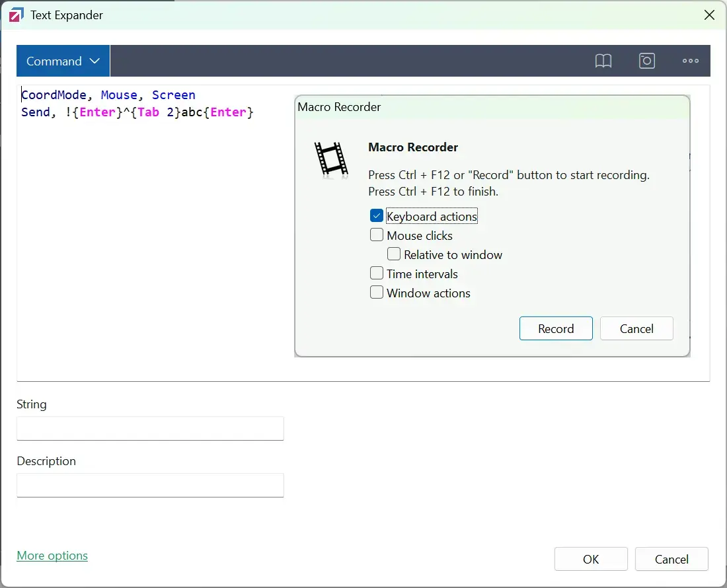Screen dimensions: 727x588
Task: Focus the Description input field
Action: click(x=150, y=485)
